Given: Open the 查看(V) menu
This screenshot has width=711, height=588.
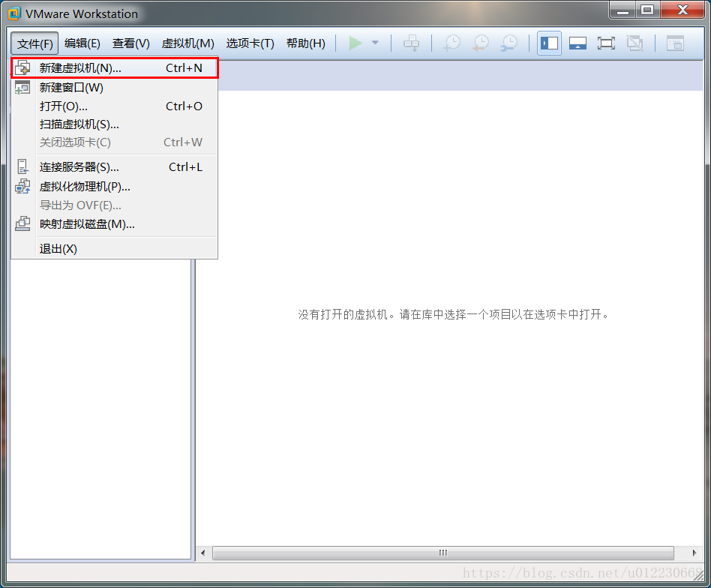Looking at the screenshot, I should pos(131,43).
